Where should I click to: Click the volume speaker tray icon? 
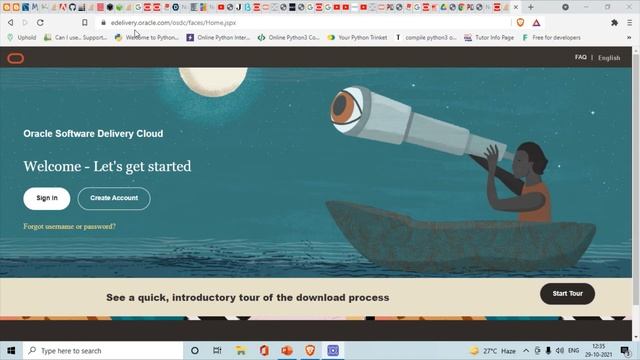pyautogui.click(x=560, y=351)
